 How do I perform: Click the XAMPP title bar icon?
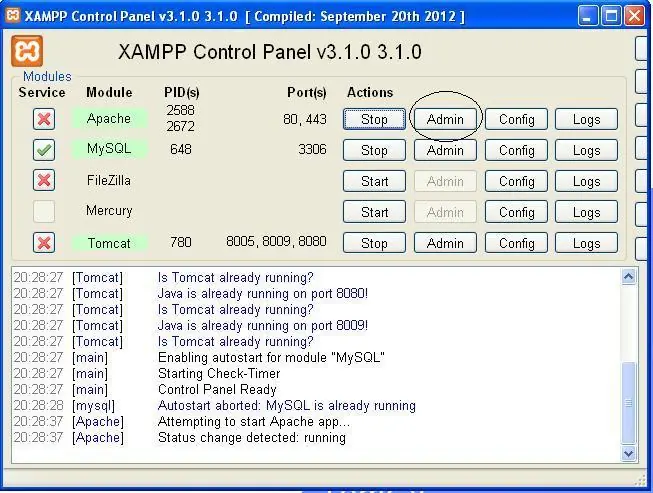pos(13,15)
